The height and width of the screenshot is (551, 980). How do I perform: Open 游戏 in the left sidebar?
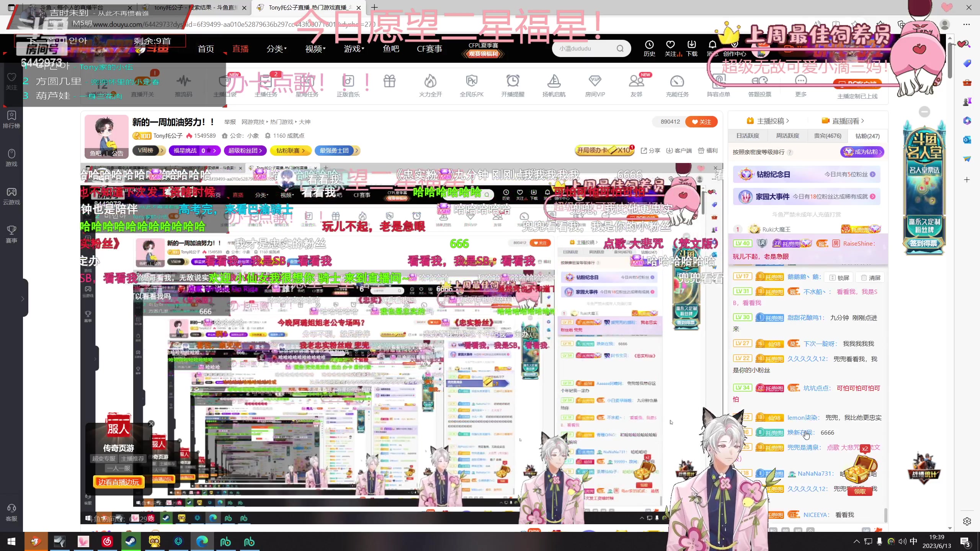tap(11, 158)
